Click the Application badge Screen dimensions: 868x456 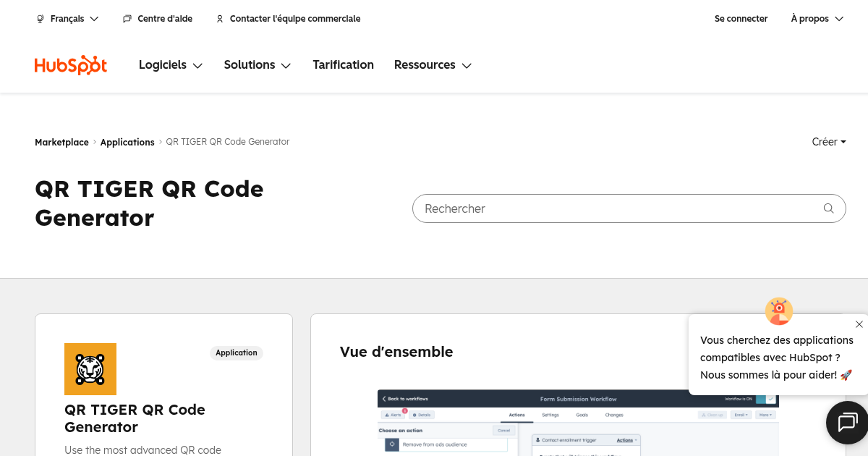237,353
